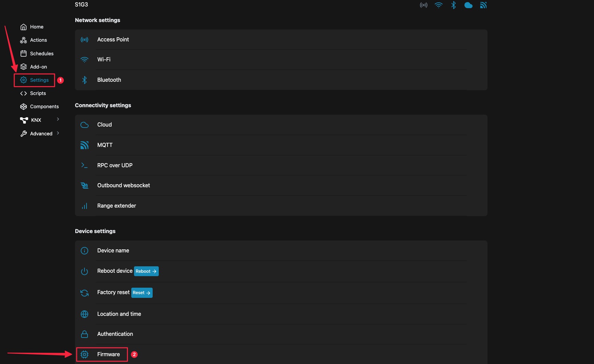The width and height of the screenshot is (594, 364).
Task: Click the MQTT status icon in header
Action: (483, 5)
